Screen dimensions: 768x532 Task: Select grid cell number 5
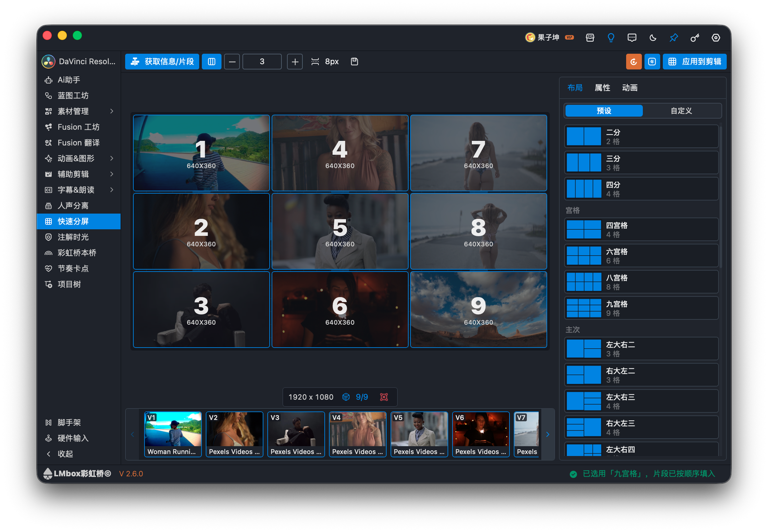point(340,231)
